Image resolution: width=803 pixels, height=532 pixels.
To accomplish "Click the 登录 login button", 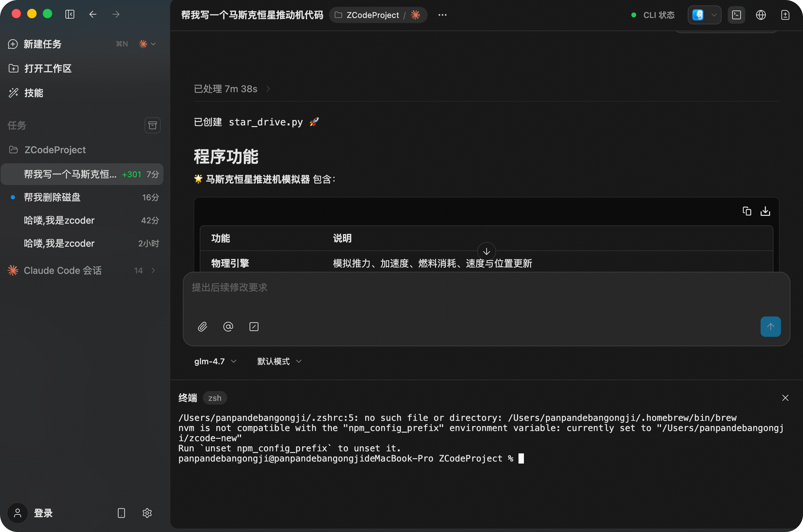I will (43, 513).
